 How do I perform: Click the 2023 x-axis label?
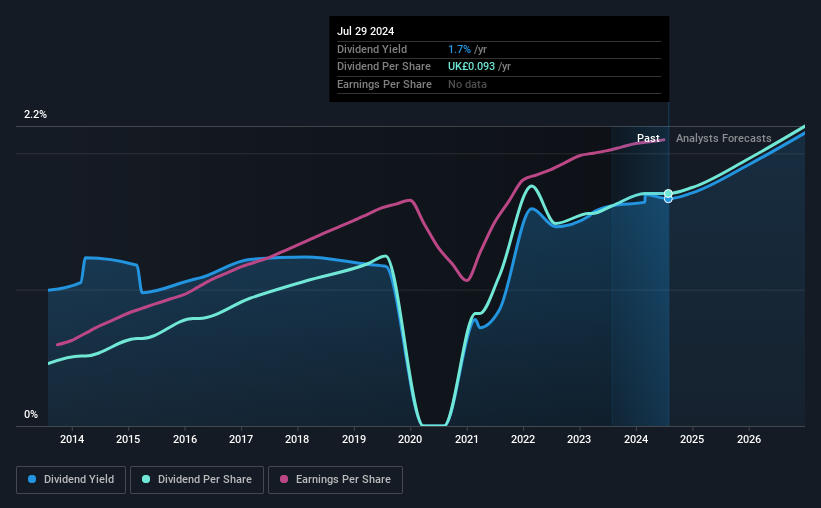coord(579,439)
